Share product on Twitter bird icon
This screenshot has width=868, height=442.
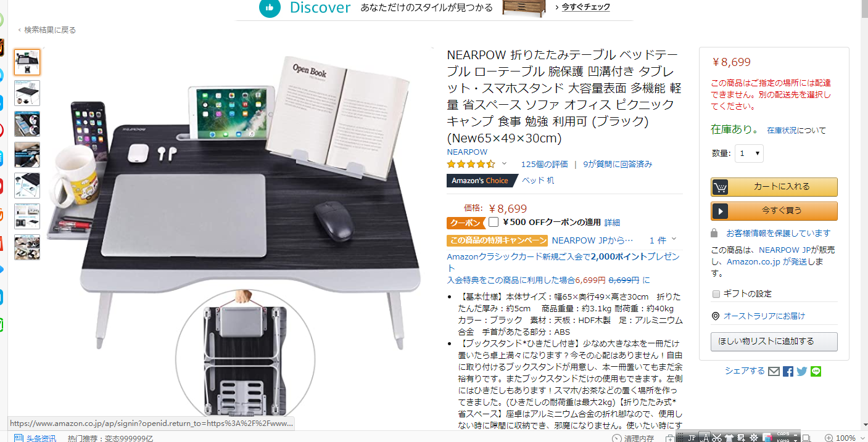(801, 371)
